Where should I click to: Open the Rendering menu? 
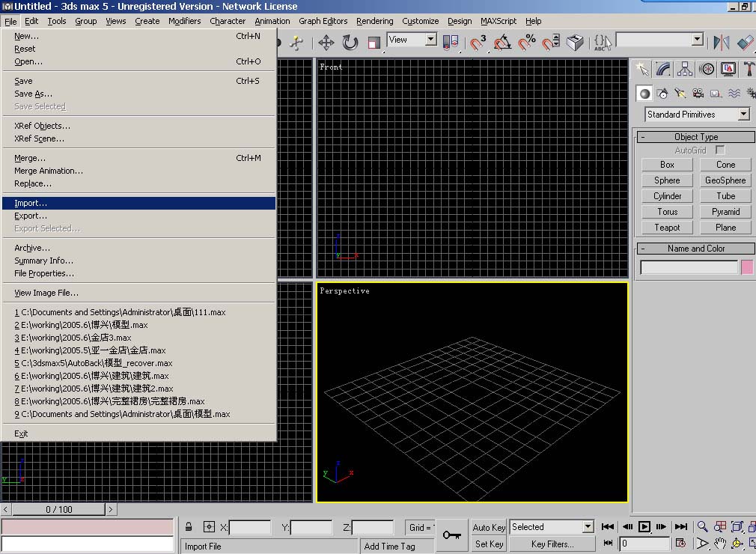pyautogui.click(x=374, y=21)
